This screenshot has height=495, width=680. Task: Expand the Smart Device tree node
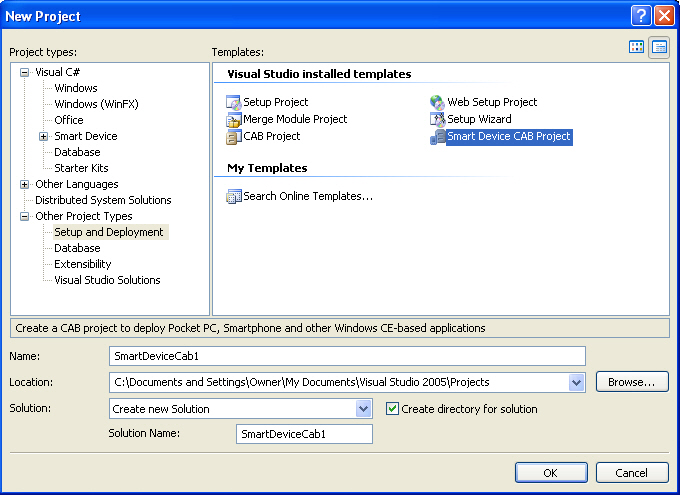pyautogui.click(x=43, y=137)
